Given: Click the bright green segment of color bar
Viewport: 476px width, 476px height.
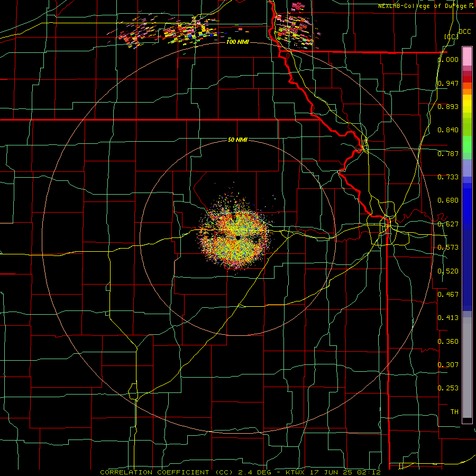Looking at the screenshot, I should point(467,144).
